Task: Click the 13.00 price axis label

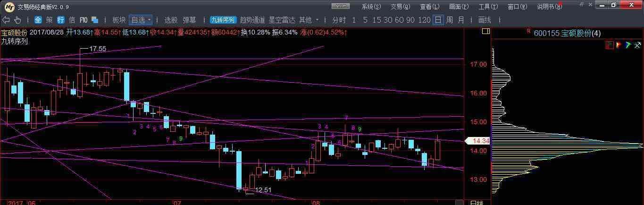Action: point(479,179)
